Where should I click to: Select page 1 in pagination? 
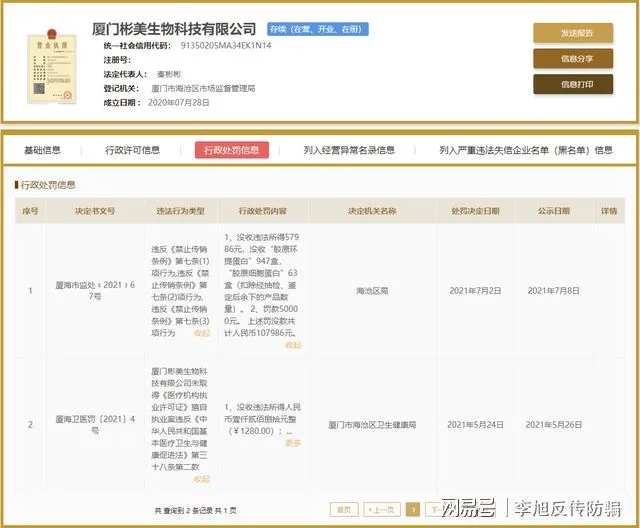click(x=413, y=510)
